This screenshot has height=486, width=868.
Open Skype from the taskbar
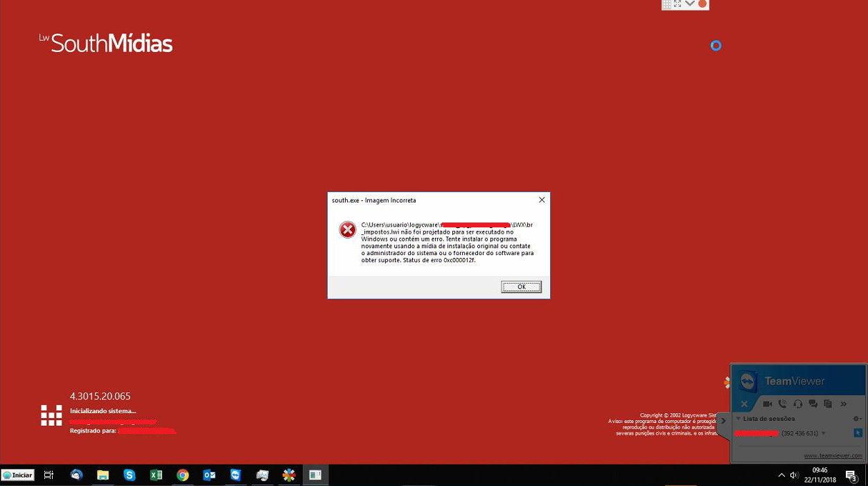[x=130, y=475]
